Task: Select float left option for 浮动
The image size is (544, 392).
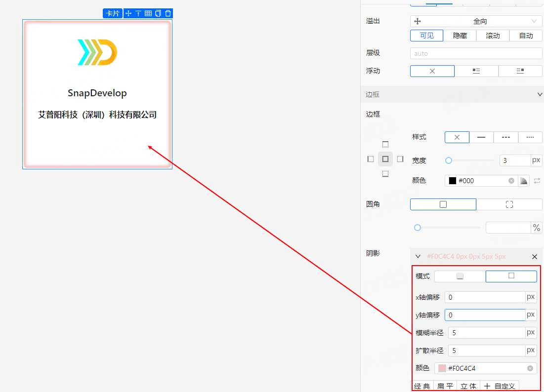Action: coord(476,71)
